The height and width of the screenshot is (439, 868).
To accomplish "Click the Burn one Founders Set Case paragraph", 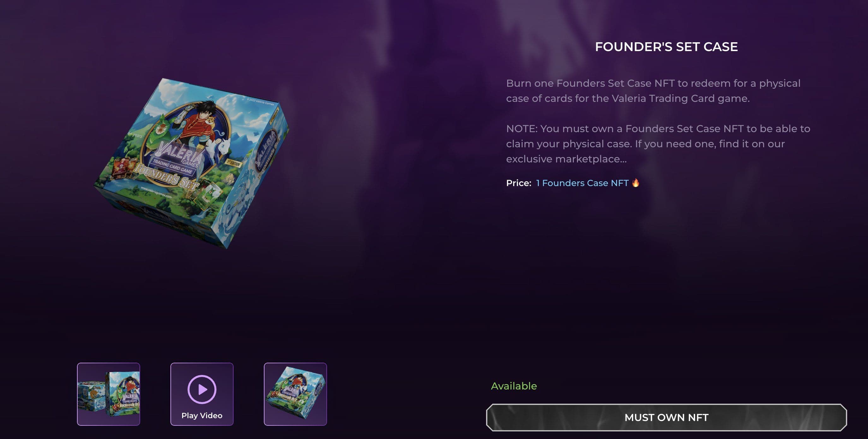I will point(653,91).
